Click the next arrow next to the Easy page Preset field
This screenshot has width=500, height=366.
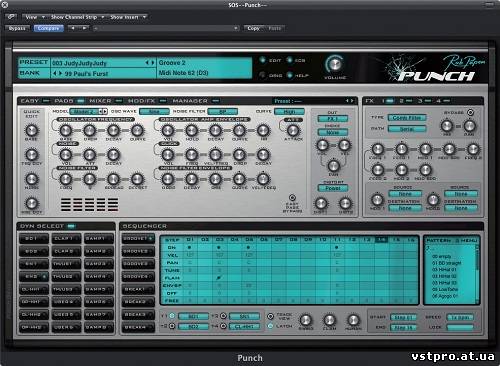[x=352, y=101]
